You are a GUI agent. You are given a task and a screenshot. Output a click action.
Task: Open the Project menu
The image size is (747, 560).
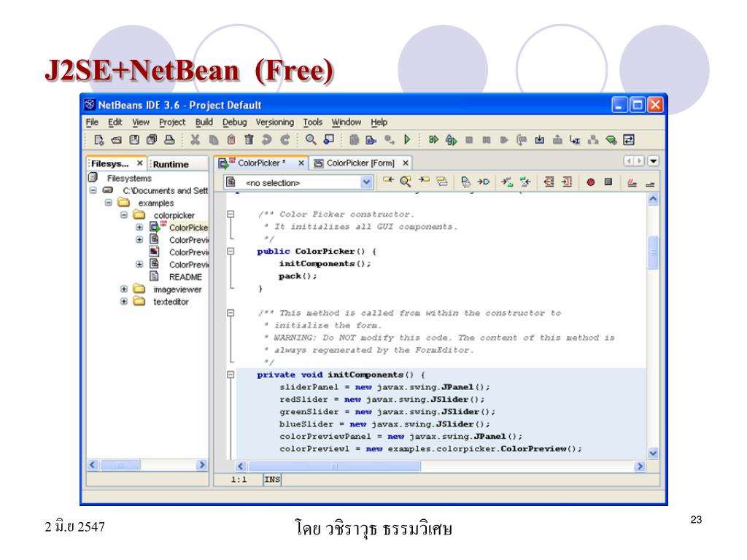coord(172,122)
